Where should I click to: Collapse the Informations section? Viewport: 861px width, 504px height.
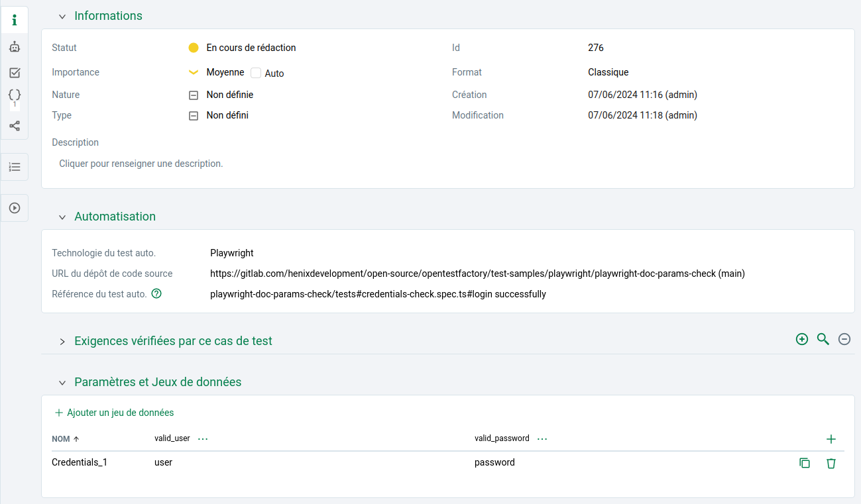point(62,17)
